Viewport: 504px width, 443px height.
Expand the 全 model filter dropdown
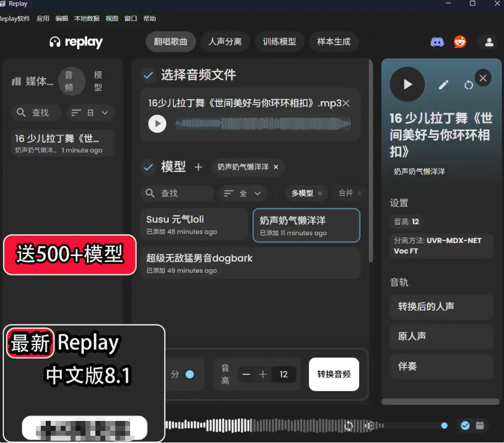(x=243, y=193)
